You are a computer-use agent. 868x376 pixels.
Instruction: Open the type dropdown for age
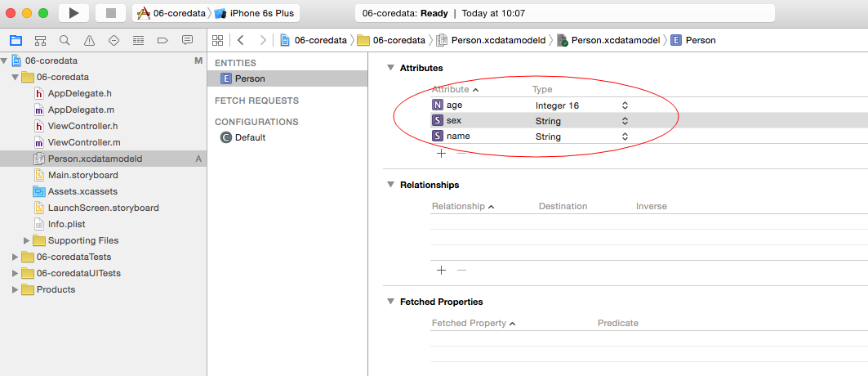(x=625, y=105)
